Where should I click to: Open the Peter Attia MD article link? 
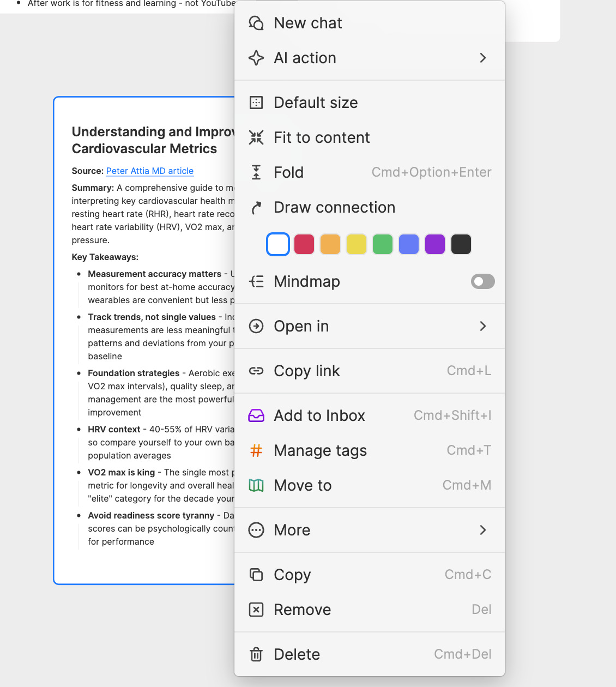tap(149, 171)
